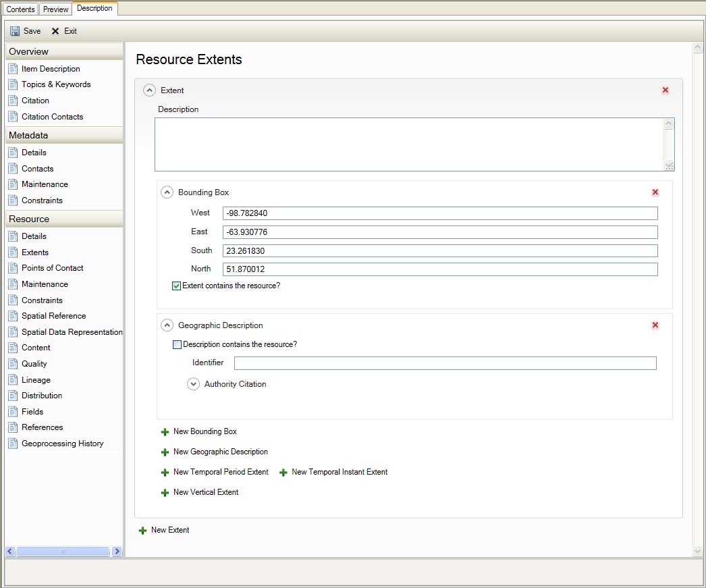706x588 pixels.
Task: Switch to the Preview tab
Action: tap(55, 9)
